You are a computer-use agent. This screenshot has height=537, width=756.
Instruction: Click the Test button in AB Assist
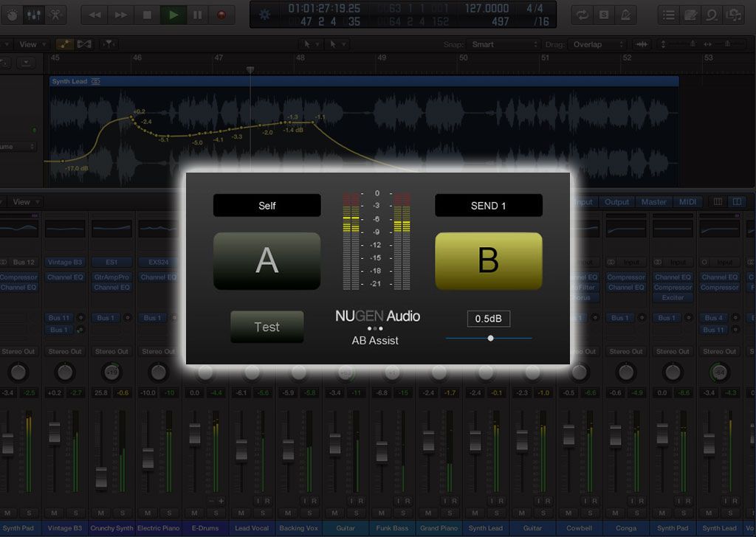(x=267, y=327)
